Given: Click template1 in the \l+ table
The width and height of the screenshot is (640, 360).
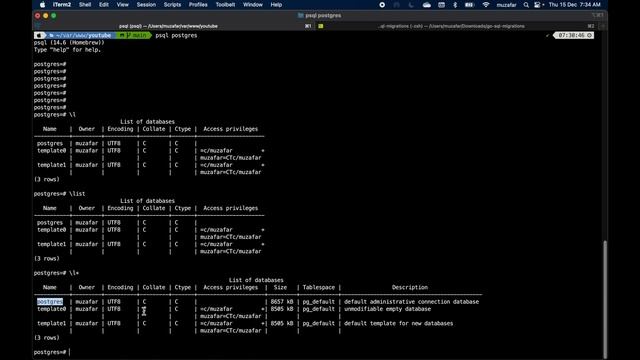Looking at the screenshot, I should coord(51,323).
